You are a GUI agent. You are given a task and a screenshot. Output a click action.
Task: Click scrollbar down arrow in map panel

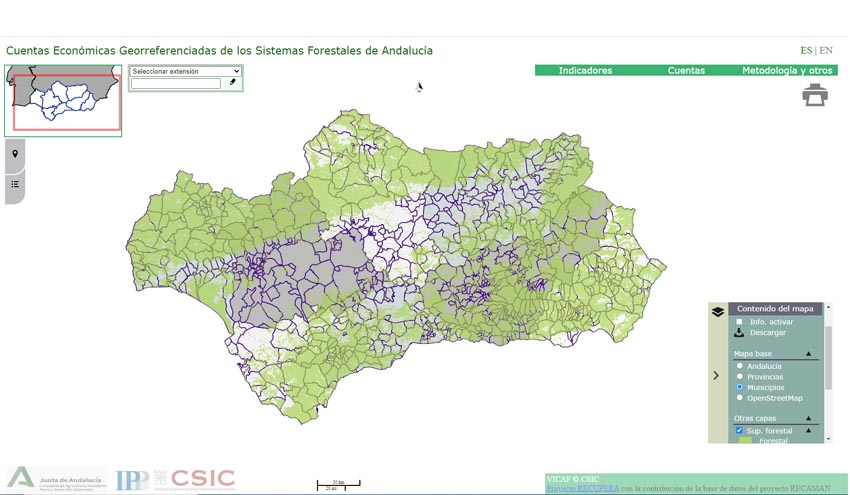828,439
